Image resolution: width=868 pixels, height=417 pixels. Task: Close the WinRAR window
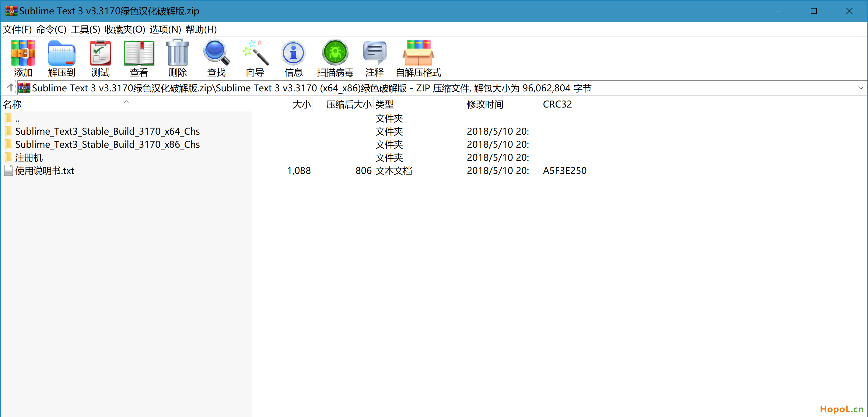tap(849, 11)
